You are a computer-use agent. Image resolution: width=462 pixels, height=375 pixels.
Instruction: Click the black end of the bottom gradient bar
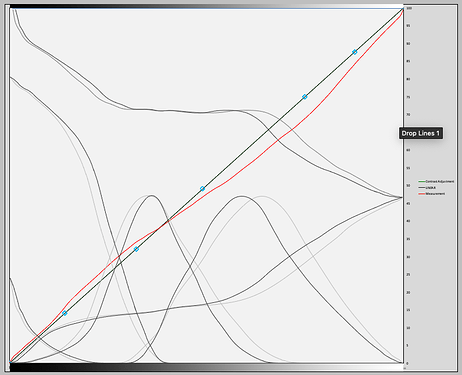click(x=20, y=367)
